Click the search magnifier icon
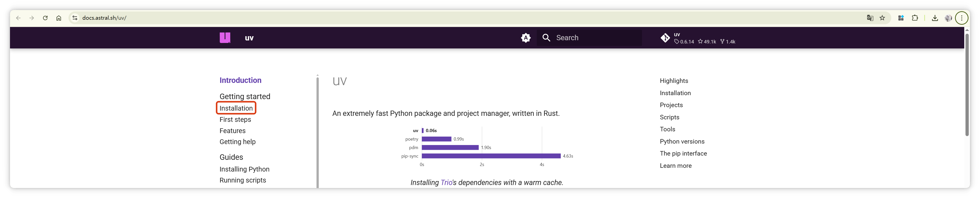This screenshot has width=980, height=198. tap(546, 38)
